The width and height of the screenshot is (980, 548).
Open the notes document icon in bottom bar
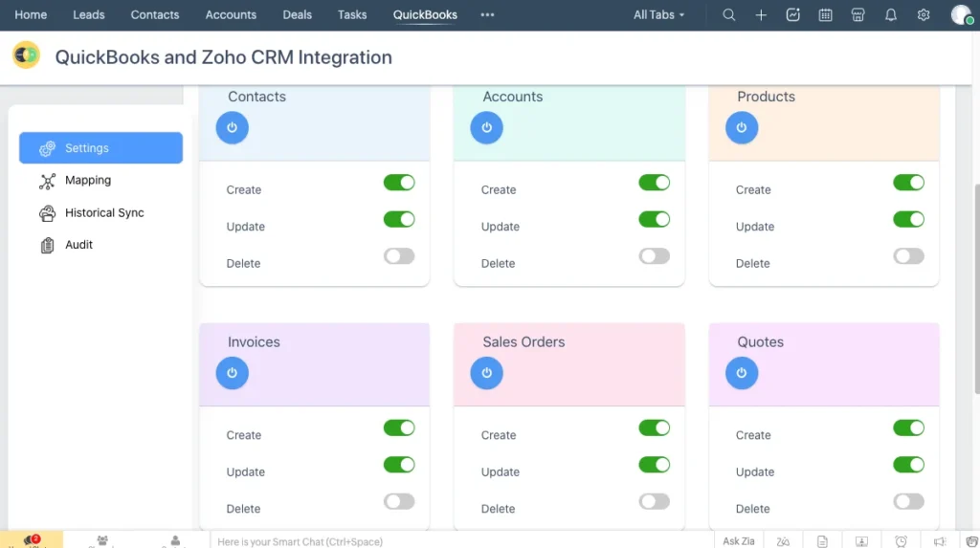(822, 541)
